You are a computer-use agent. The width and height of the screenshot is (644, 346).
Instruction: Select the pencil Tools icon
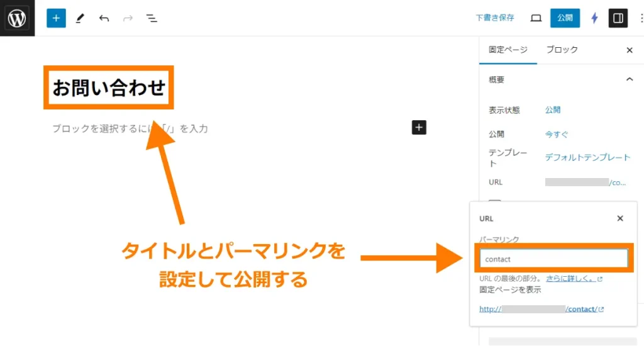pos(80,18)
